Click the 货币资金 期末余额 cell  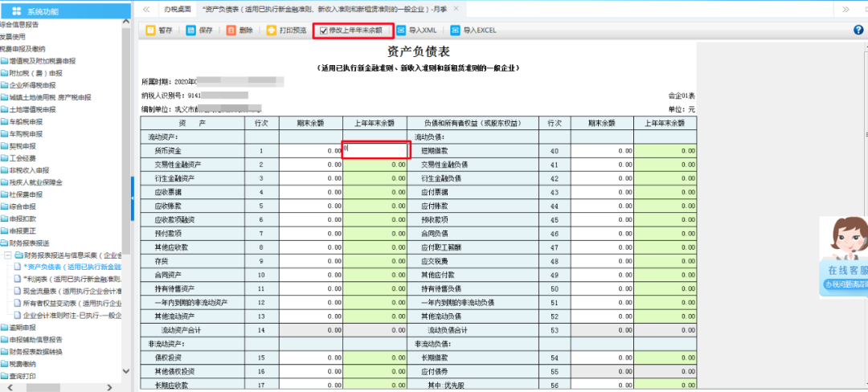click(x=311, y=150)
